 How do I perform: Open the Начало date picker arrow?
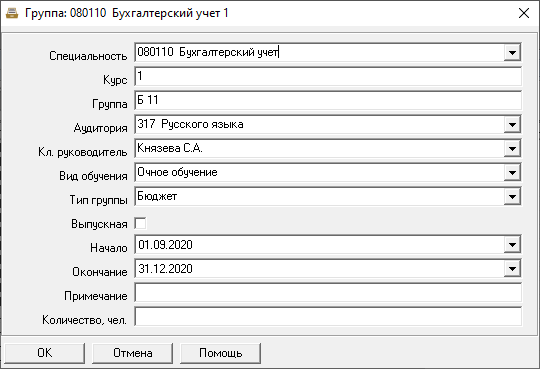click(x=512, y=245)
